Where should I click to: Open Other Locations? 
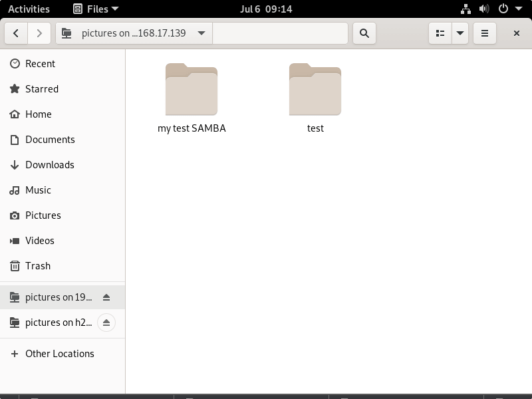(x=63, y=354)
